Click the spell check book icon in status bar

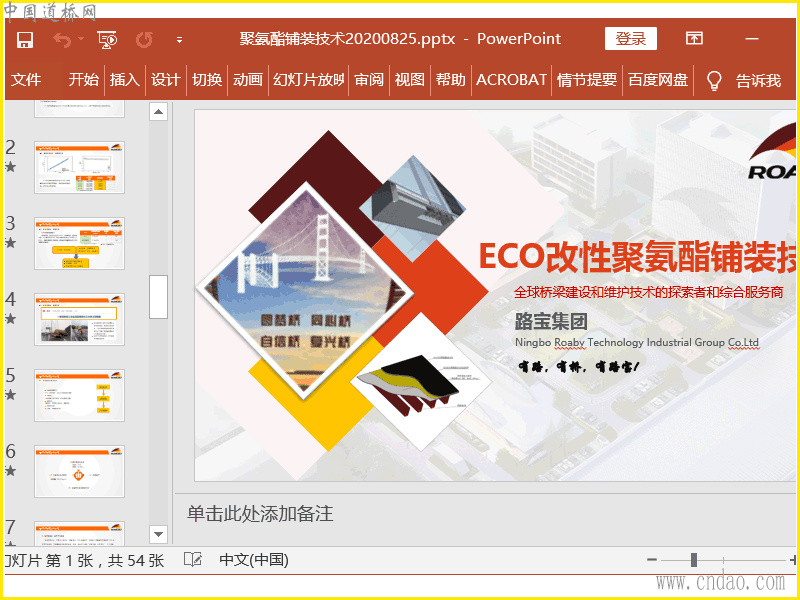click(x=193, y=560)
